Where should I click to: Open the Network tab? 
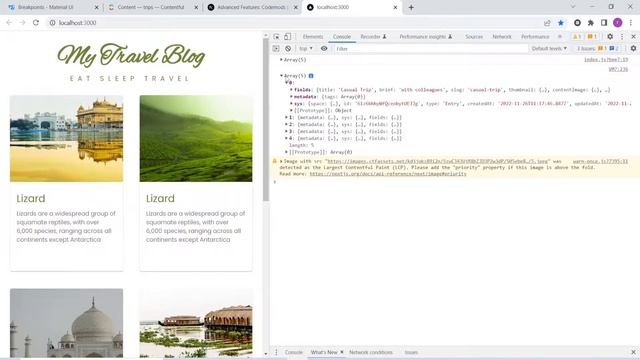tap(502, 37)
